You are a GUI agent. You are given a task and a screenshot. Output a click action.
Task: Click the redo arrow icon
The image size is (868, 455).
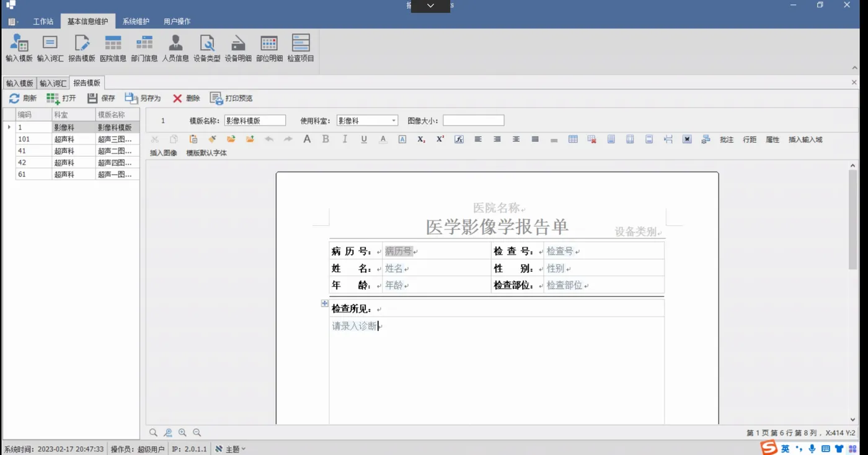288,139
